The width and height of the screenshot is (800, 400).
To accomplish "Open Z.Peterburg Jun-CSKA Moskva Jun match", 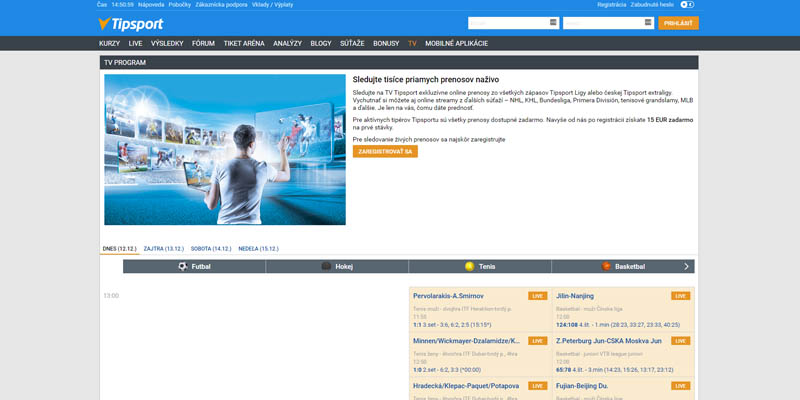I will tap(609, 341).
